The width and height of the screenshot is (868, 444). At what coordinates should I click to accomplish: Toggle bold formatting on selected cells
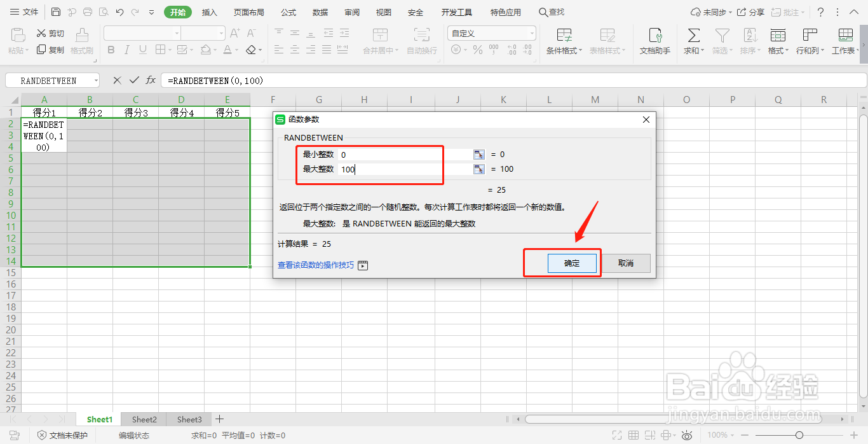pyautogui.click(x=111, y=49)
